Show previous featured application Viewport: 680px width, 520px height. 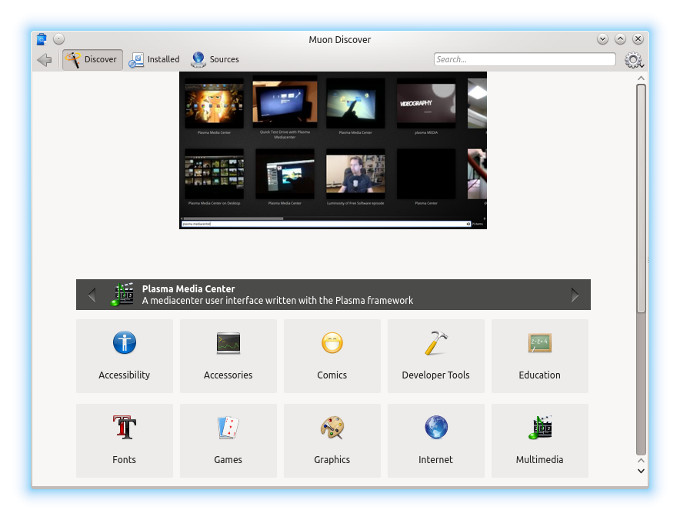(x=92, y=295)
